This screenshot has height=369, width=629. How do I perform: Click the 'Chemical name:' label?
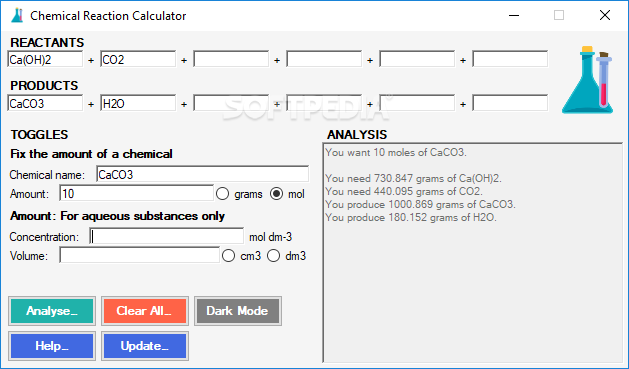pos(47,175)
